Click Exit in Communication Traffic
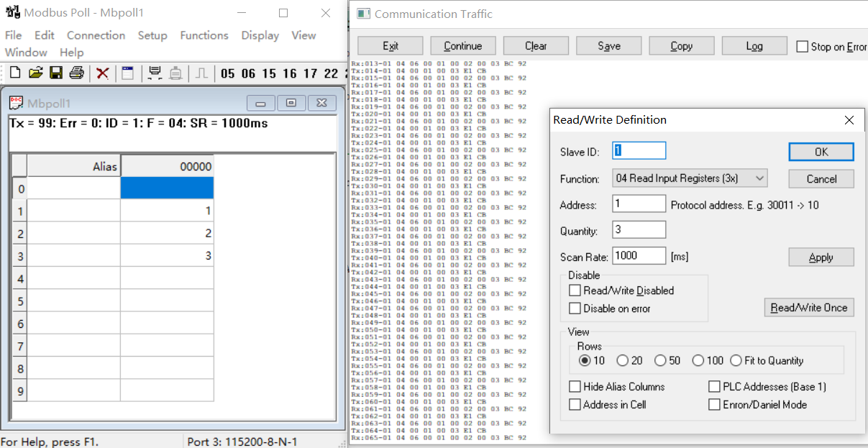Image resolution: width=868 pixels, height=448 pixels. point(390,46)
